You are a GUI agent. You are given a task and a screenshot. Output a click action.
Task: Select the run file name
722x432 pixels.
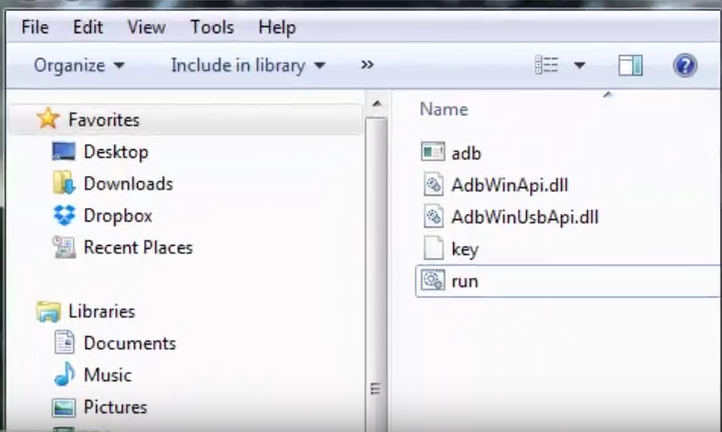tap(465, 281)
